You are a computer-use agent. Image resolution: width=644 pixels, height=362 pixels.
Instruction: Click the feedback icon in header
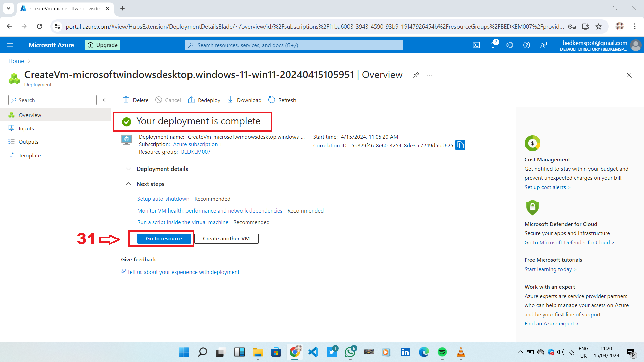pyautogui.click(x=543, y=45)
